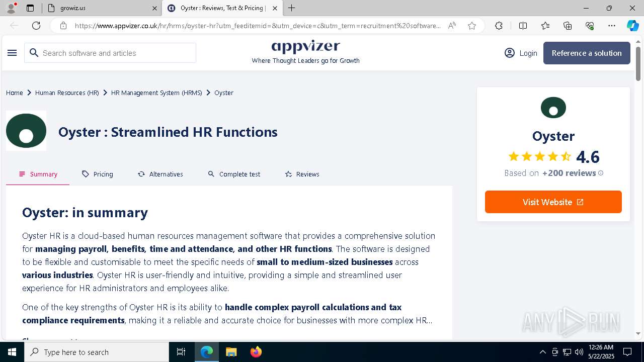Image resolution: width=644 pixels, height=362 pixels.
Task: Toggle Split screen view
Action: [x=523, y=26]
